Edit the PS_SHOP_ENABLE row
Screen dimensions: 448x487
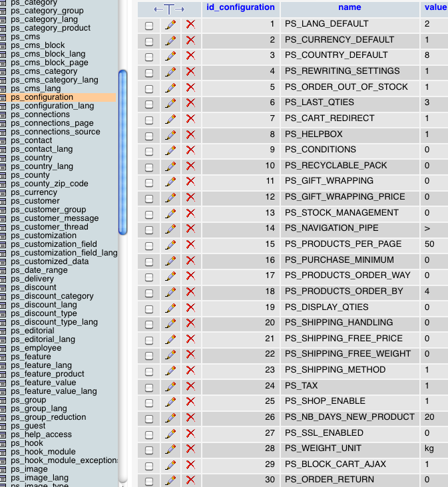coord(170,402)
